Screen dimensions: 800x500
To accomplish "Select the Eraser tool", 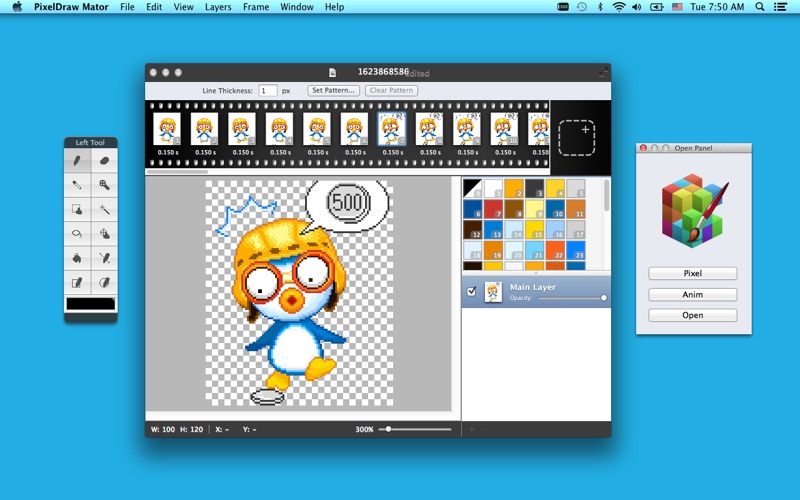I will click(104, 161).
